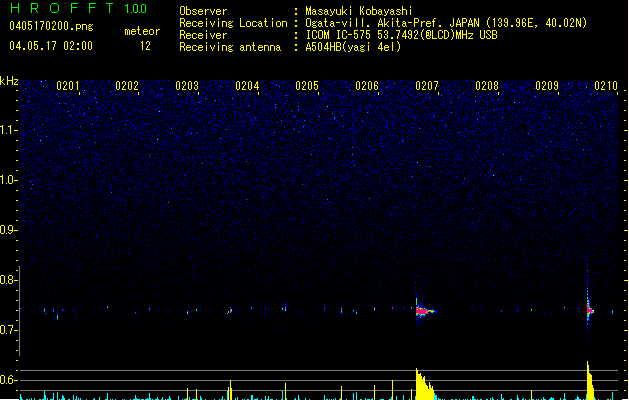Click the 0.6 frequency axis label

click(x=9, y=380)
